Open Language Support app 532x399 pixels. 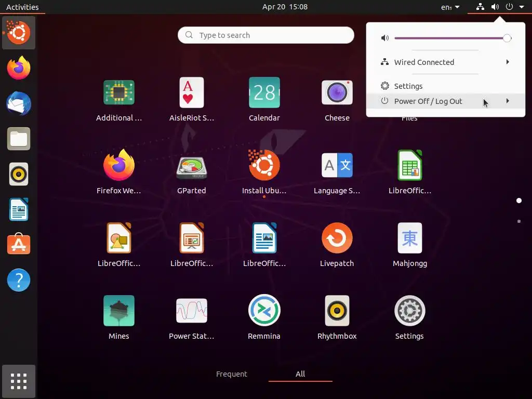point(337,165)
